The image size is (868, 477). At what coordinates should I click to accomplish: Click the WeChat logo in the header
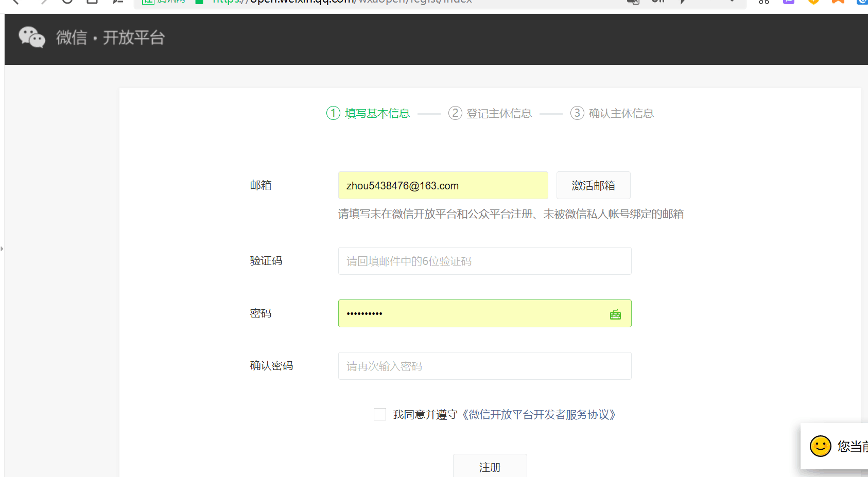(x=32, y=38)
